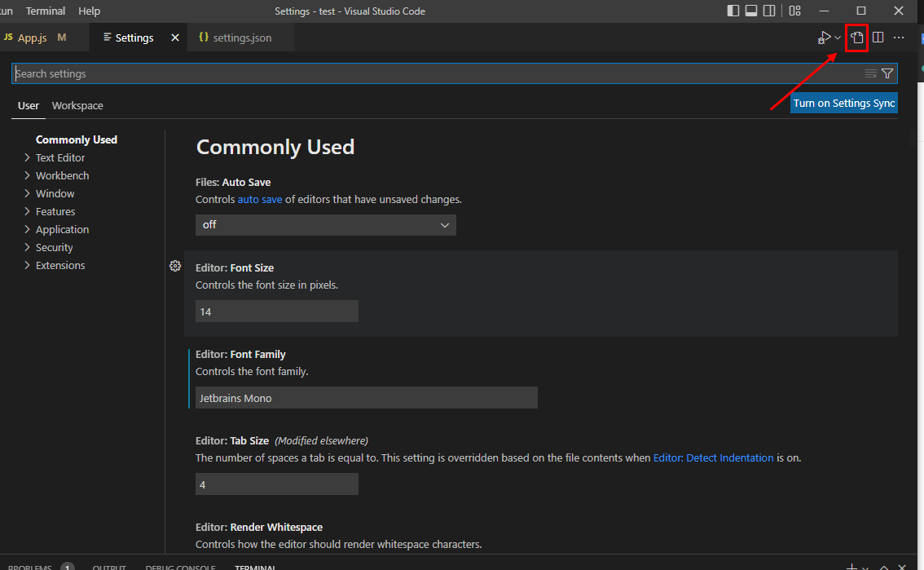Screen dimensions: 924x570
Task: Follow the 'auto save' link
Action: (x=260, y=199)
